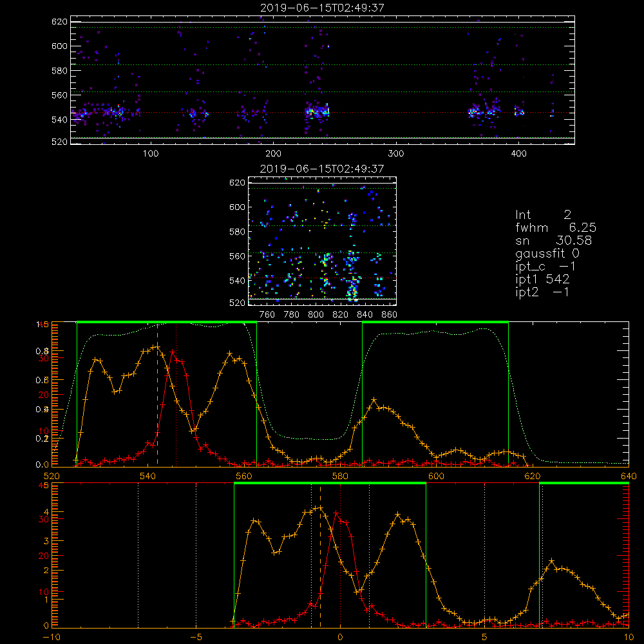
Task: Click x-axis label 640 on the third plot
Action: [x=629, y=476]
